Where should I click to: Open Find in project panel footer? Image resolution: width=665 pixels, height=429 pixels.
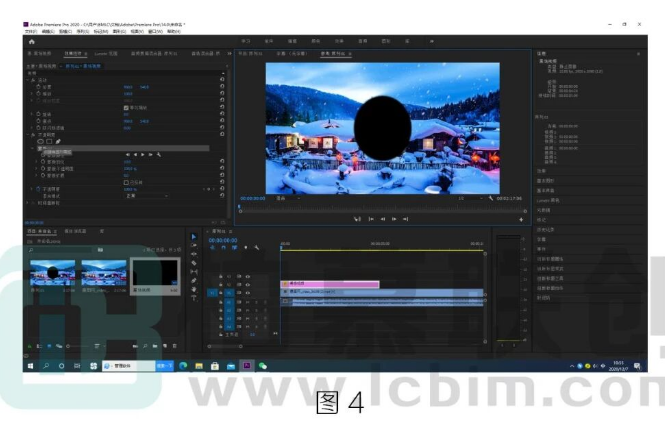(145, 346)
